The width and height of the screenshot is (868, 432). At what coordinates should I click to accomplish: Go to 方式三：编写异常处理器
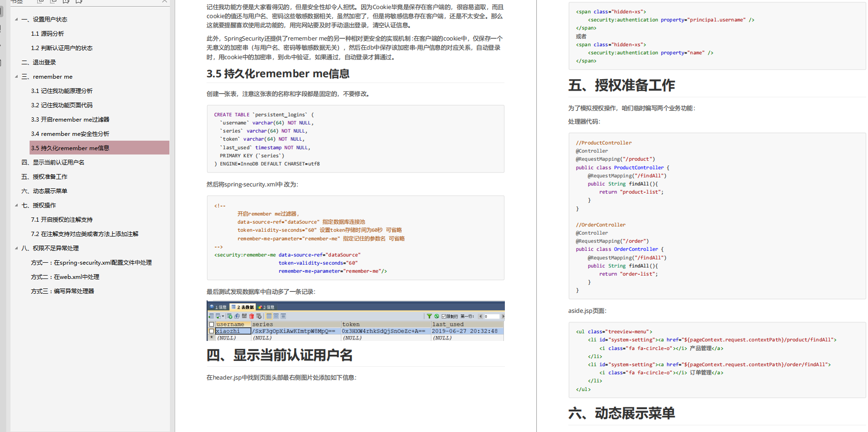pyautogui.click(x=63, y=291)
